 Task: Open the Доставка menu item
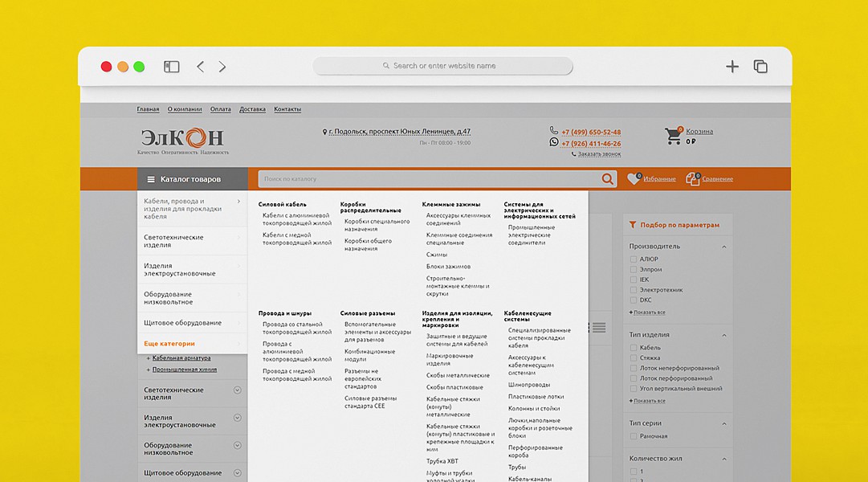tap(252, 109)
